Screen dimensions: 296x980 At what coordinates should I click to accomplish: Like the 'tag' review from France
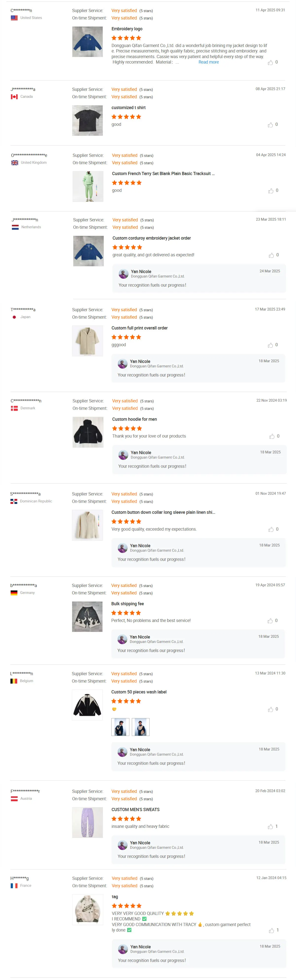(x=271, y=931)
